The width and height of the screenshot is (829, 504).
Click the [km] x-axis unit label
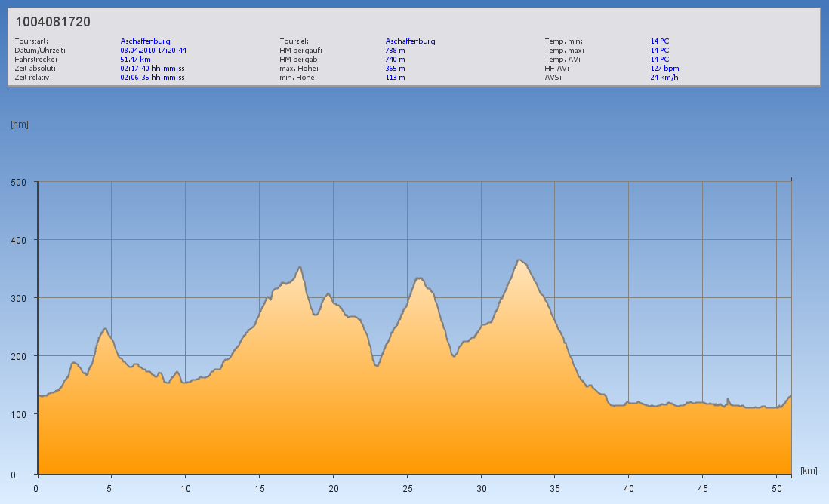[x=809, y=471]
